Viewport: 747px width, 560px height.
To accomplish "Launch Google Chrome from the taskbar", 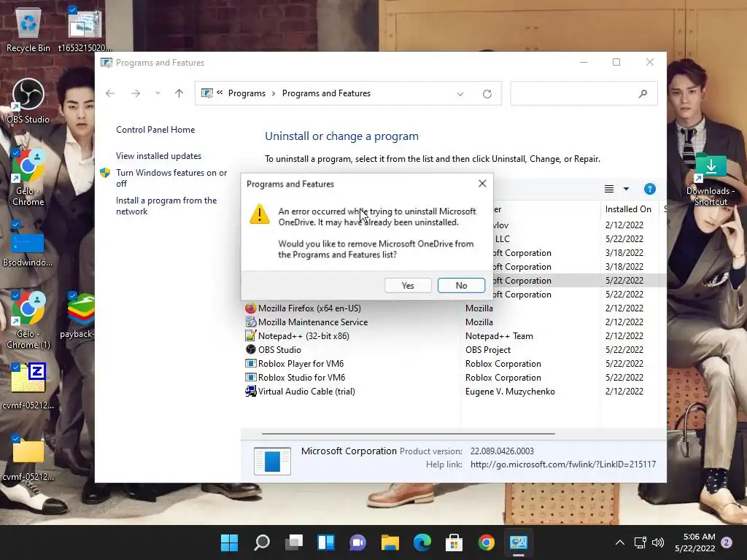I will click(x=487, y=542).
